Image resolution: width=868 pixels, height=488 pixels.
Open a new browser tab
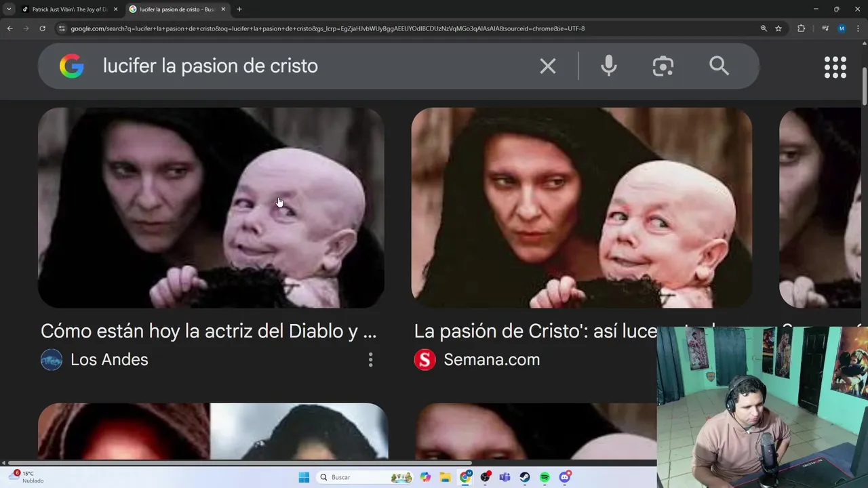click(239, 9)
